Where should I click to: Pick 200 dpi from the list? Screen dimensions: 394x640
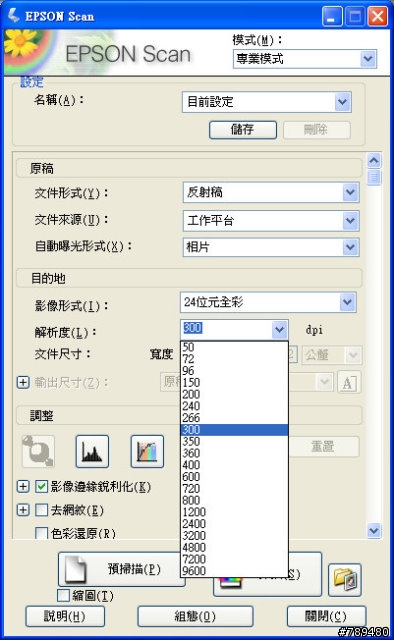(234, 395)
